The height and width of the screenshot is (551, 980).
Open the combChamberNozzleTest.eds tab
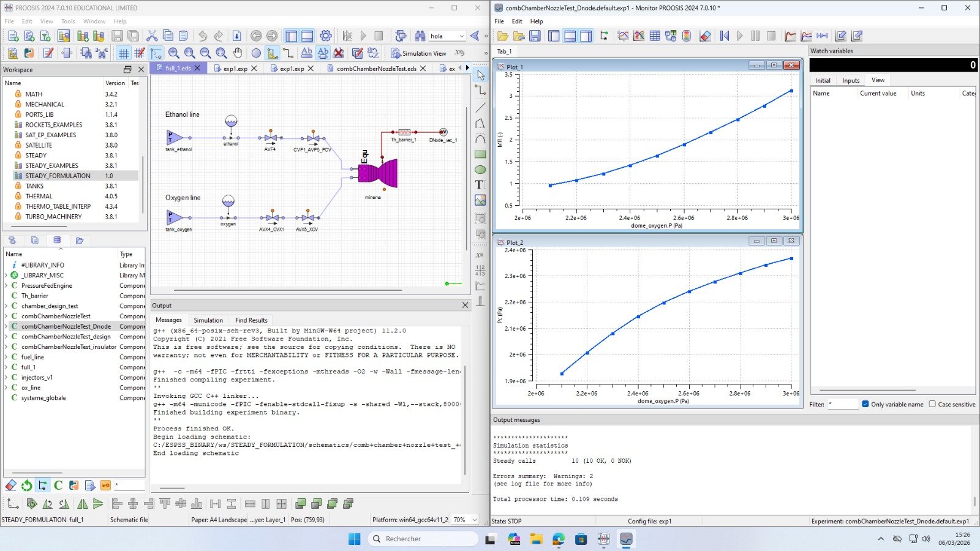[x=377, y=69]
